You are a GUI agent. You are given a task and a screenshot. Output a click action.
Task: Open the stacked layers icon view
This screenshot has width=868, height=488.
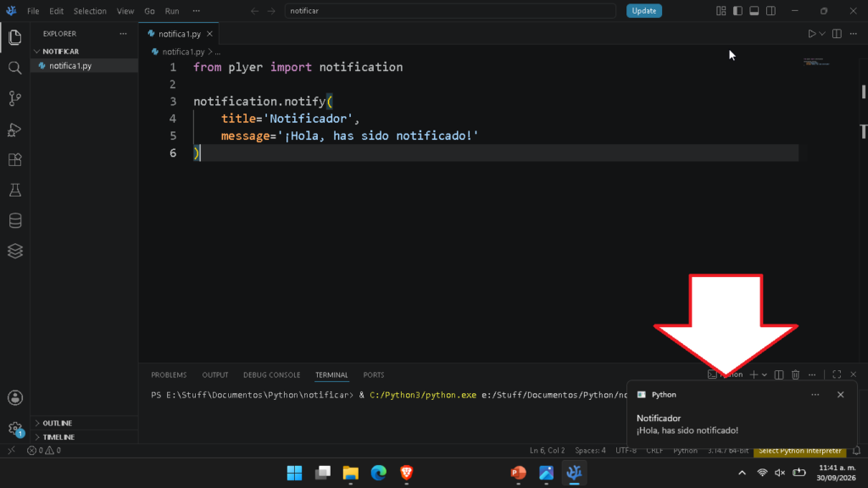pos(15,251)
